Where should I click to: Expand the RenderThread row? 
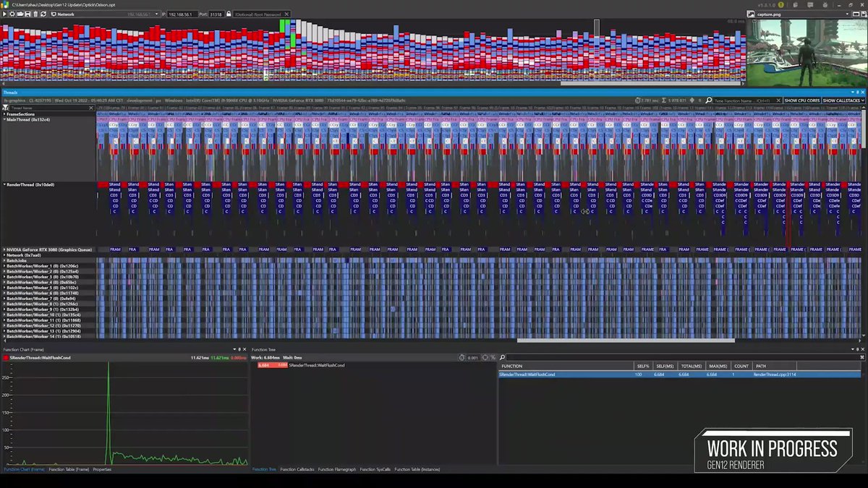[x=4, y=184]
